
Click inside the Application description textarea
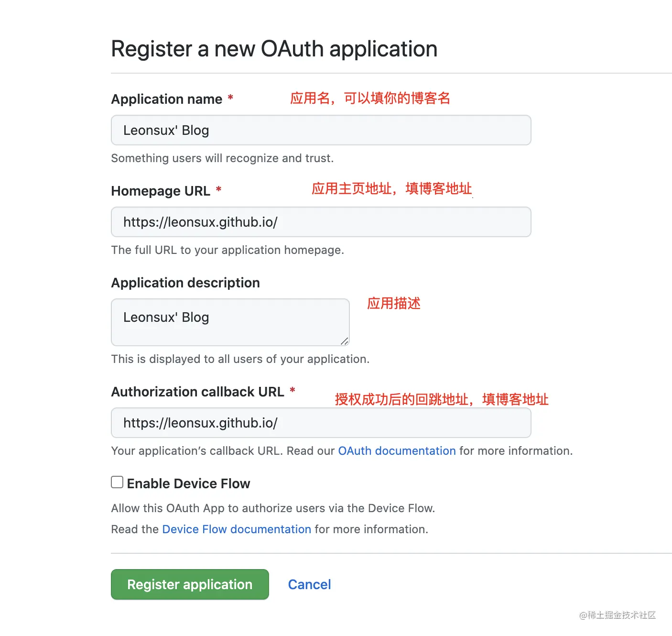pos(230,322)
